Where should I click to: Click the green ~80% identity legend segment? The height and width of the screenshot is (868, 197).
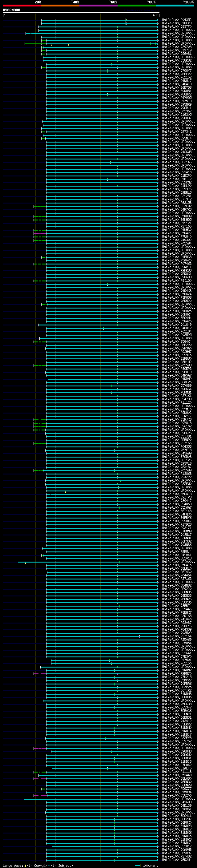click(x=137, y=6)
